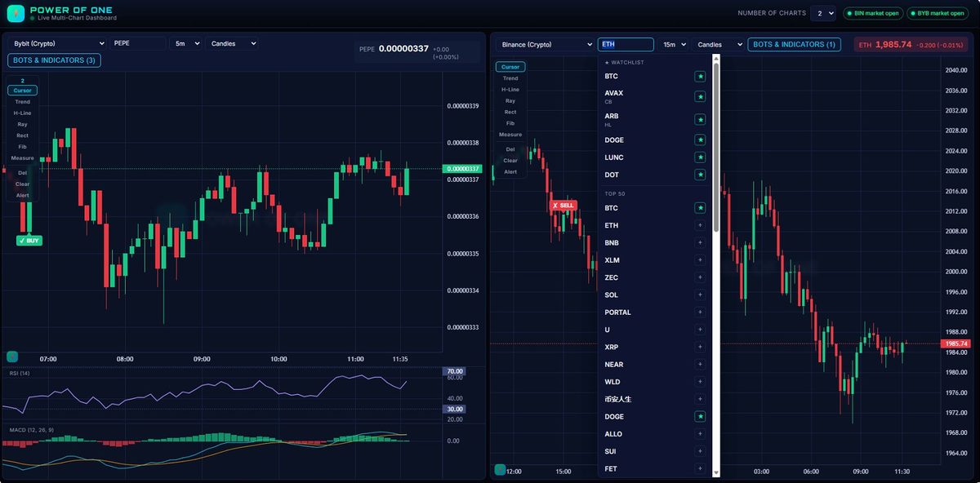Click symbol list scrollbar down arrow
Image resolution: width=980 pixels, height=483 pixels.
[716, 472]
